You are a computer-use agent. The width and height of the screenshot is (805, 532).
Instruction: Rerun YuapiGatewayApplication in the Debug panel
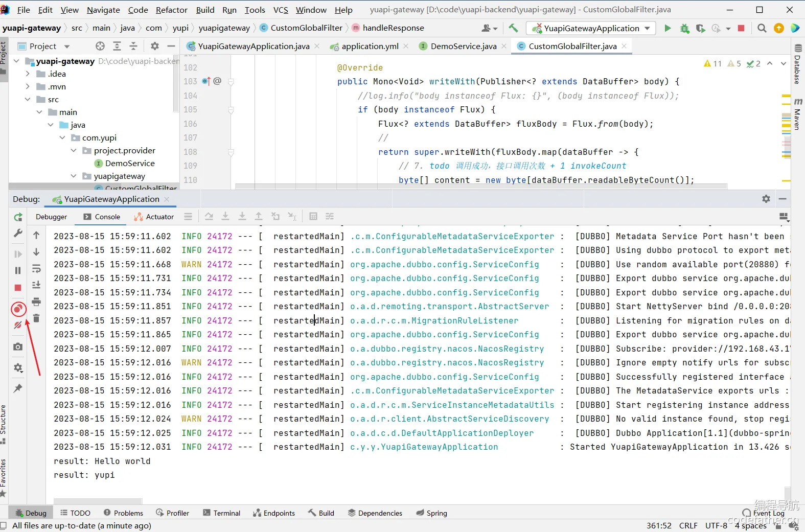click(18, 217)
